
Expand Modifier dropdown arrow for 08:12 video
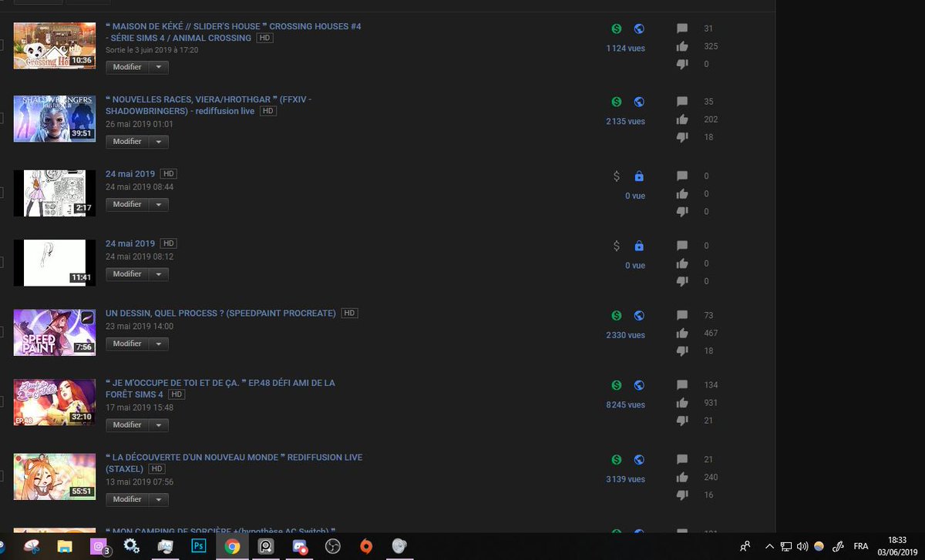click(x=159, y=274)
